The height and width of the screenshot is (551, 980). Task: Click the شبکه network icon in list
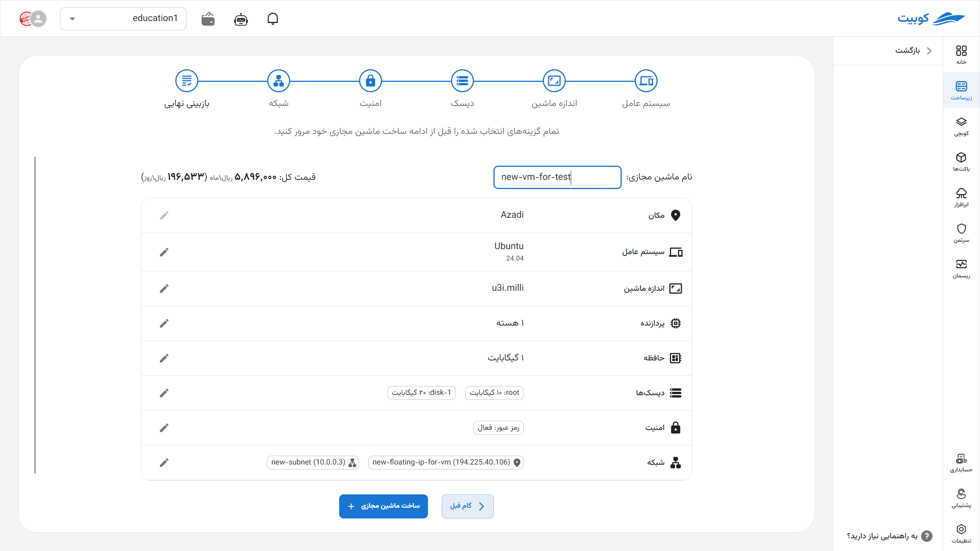point(676,463)
